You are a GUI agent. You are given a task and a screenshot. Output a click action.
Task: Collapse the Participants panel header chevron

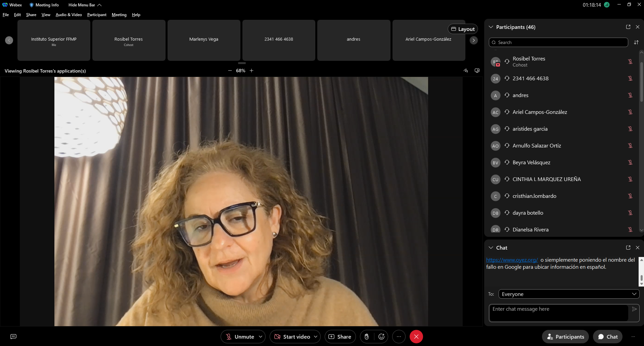491,27
